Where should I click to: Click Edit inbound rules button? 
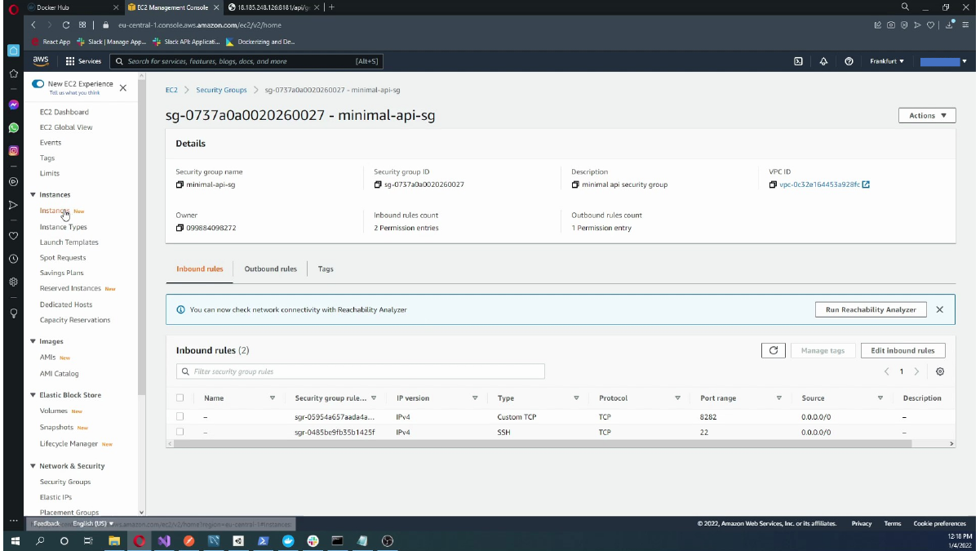(902, 350)
